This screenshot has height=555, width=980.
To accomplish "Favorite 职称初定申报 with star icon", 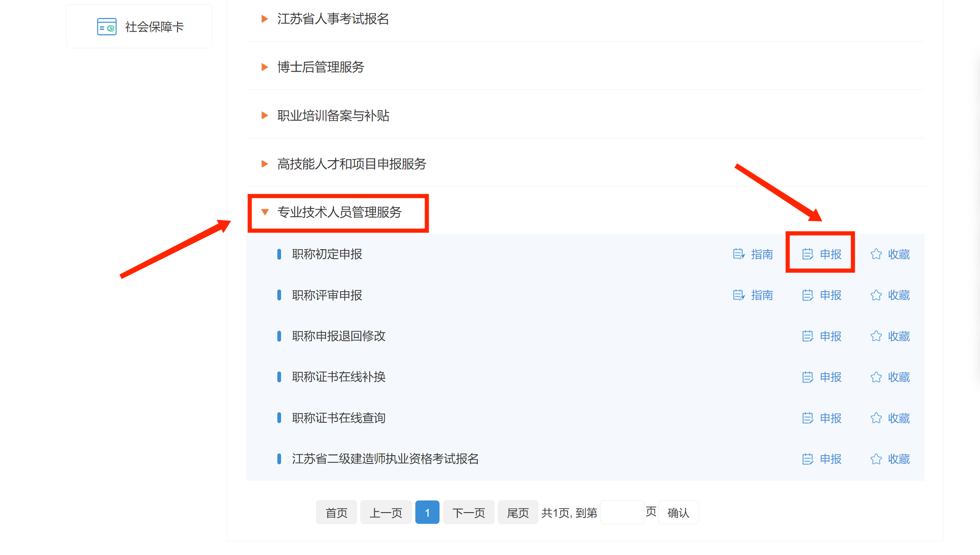I will [876, 254].
